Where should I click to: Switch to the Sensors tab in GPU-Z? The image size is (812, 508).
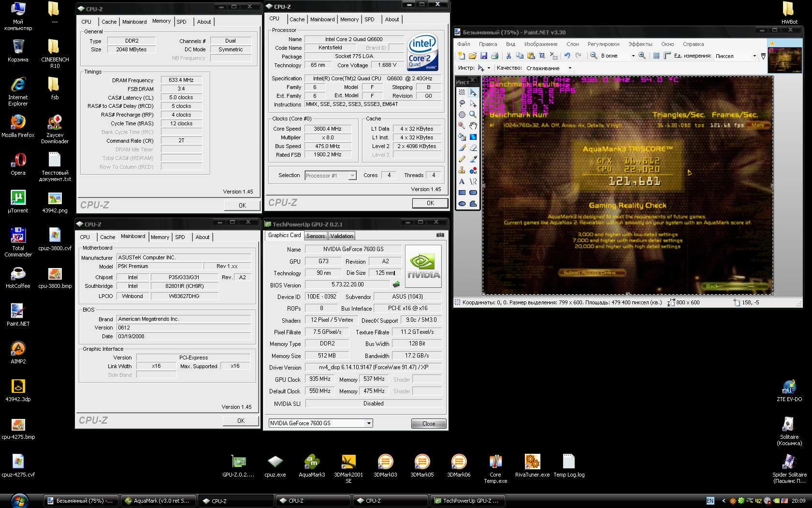tap(316, 236)
